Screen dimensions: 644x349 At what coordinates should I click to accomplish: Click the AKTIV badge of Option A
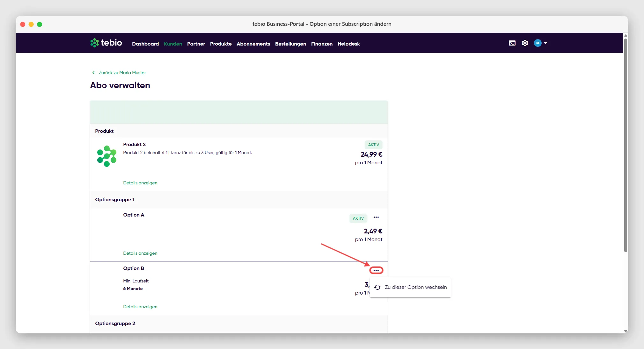pyautogui.click(x=358, y=218)
